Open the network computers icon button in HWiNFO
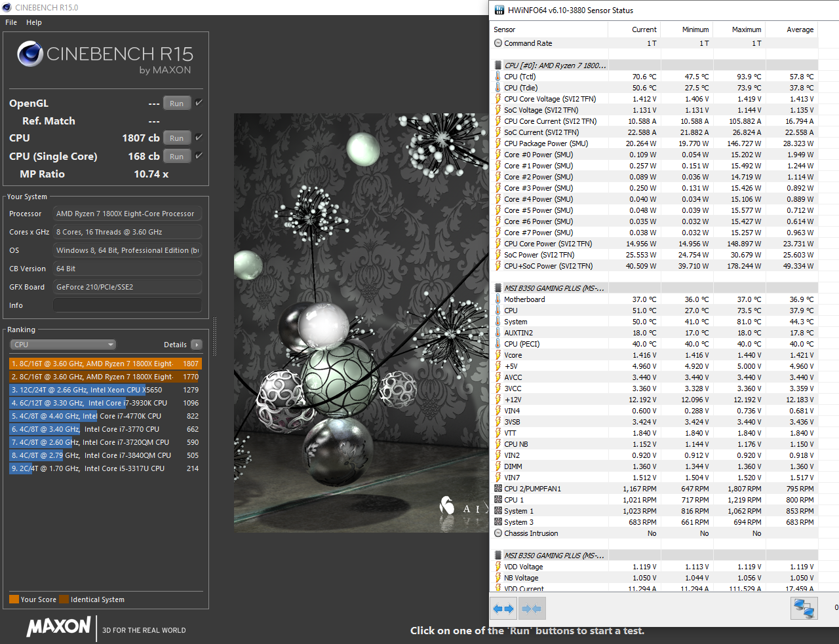The width and height of the screenshot is (839, 644). coord(804,609)
